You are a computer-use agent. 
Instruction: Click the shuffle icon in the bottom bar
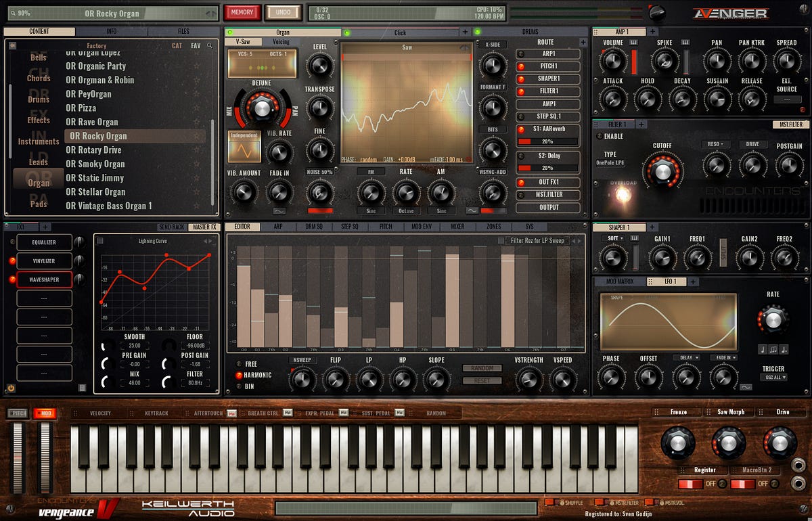(561, 502)
